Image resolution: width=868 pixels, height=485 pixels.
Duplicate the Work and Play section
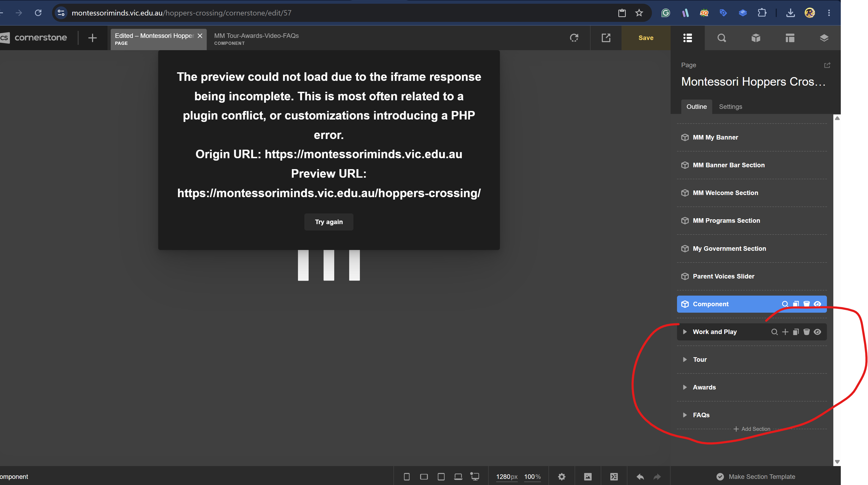pos(795,332)
